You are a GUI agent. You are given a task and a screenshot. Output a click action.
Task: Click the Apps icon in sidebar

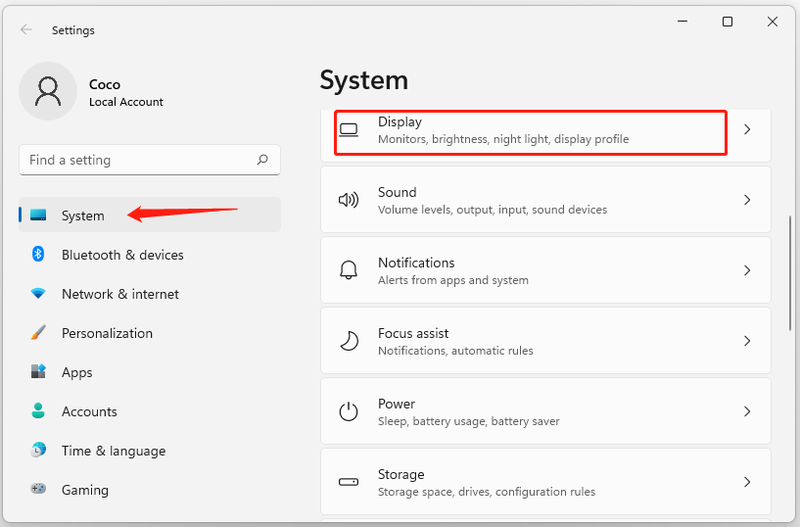(38, 371)
